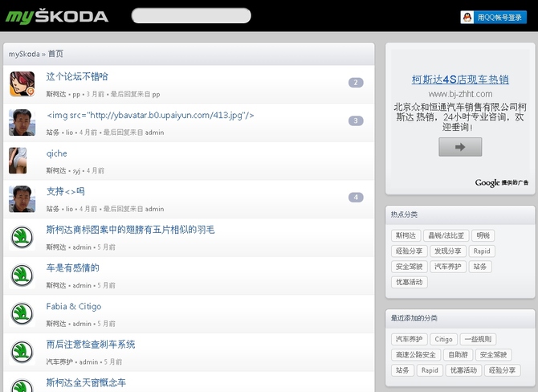Open the topic 这个论坛不错哈
Image resolution: width=538 pixels, height=392 pixels.
coord(77,76)
